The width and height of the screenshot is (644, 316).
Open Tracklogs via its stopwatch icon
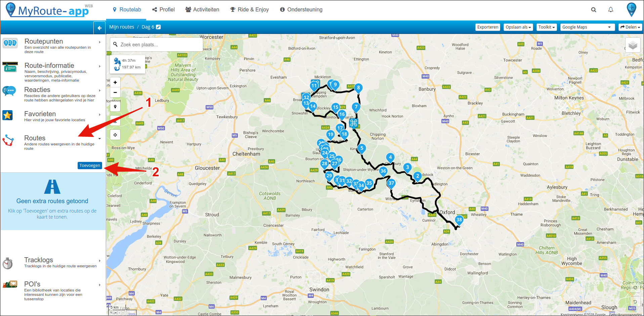click(x=7, y=263)
